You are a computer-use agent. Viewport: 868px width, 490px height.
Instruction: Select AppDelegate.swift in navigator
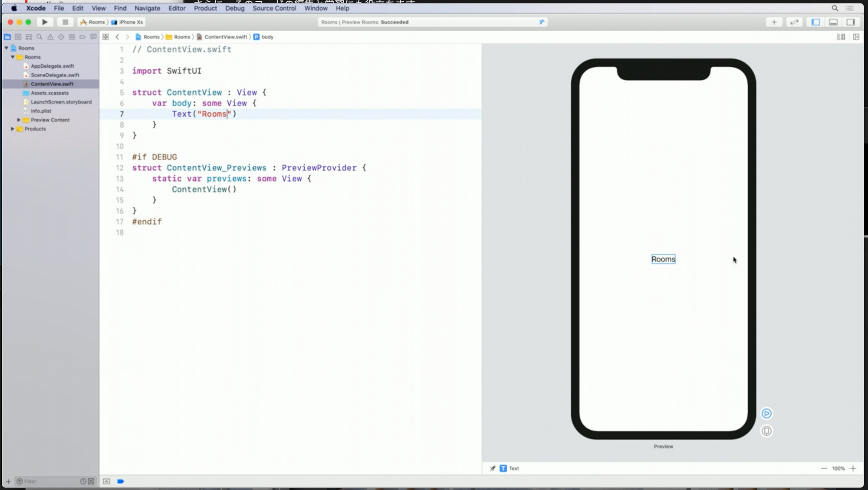pos(52,66)
